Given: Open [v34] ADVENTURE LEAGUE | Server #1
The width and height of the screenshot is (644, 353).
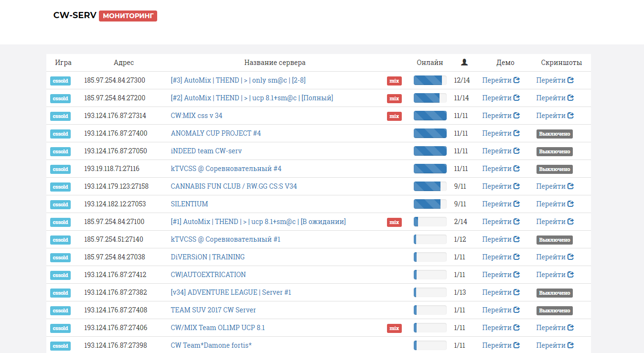Looking at the screenshot, I should 231,292.
